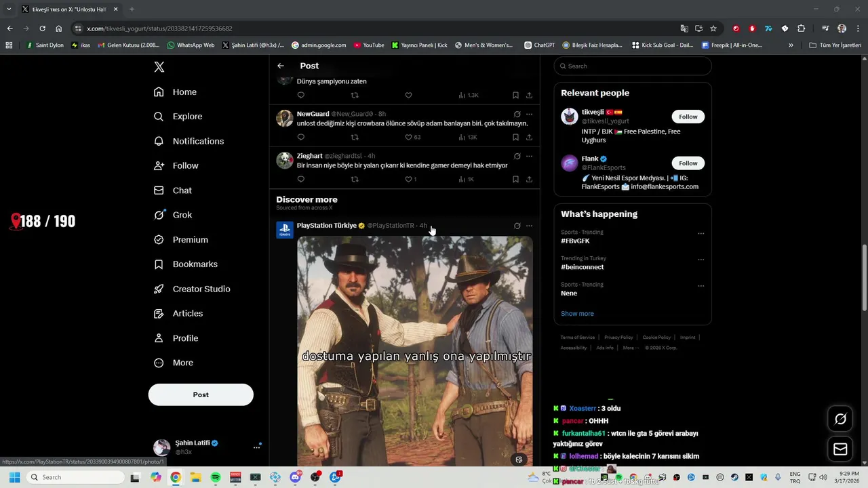Open Explore in sidebar

point(178,117)
